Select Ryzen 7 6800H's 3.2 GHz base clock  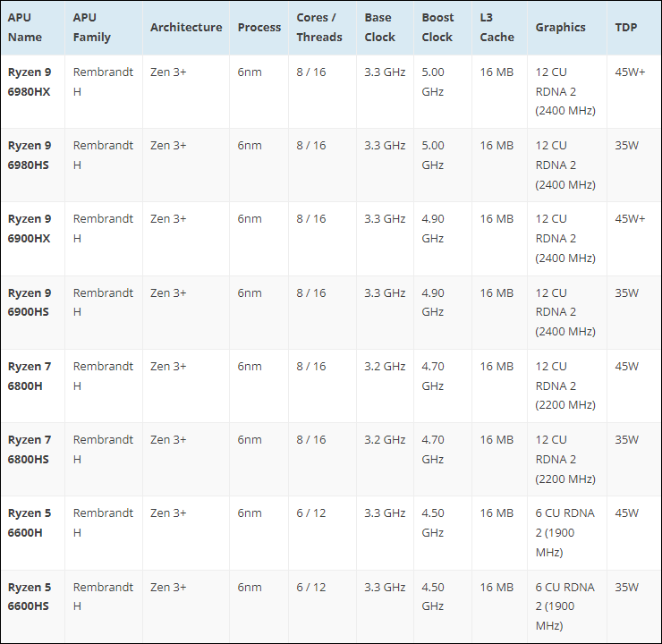385,366
